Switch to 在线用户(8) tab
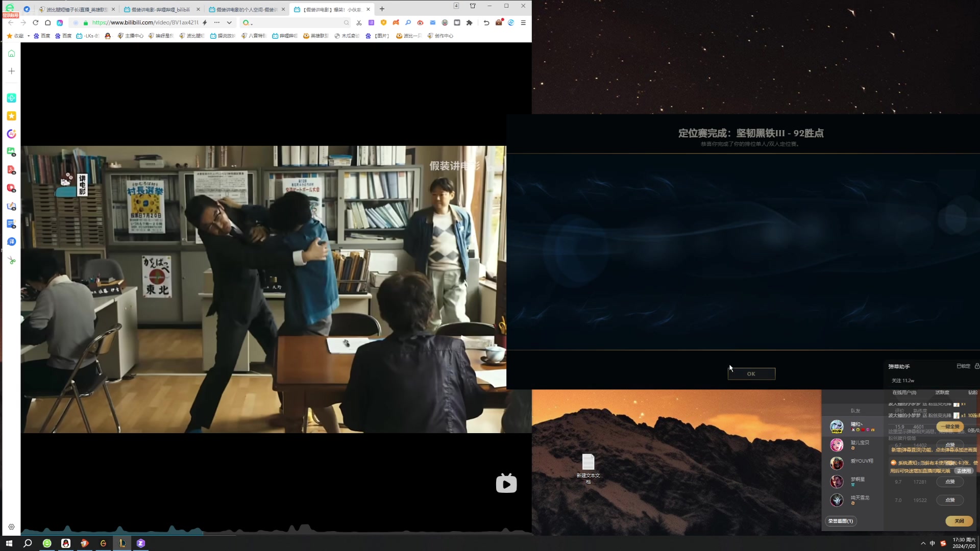The image size is (980, 551). 904,392
